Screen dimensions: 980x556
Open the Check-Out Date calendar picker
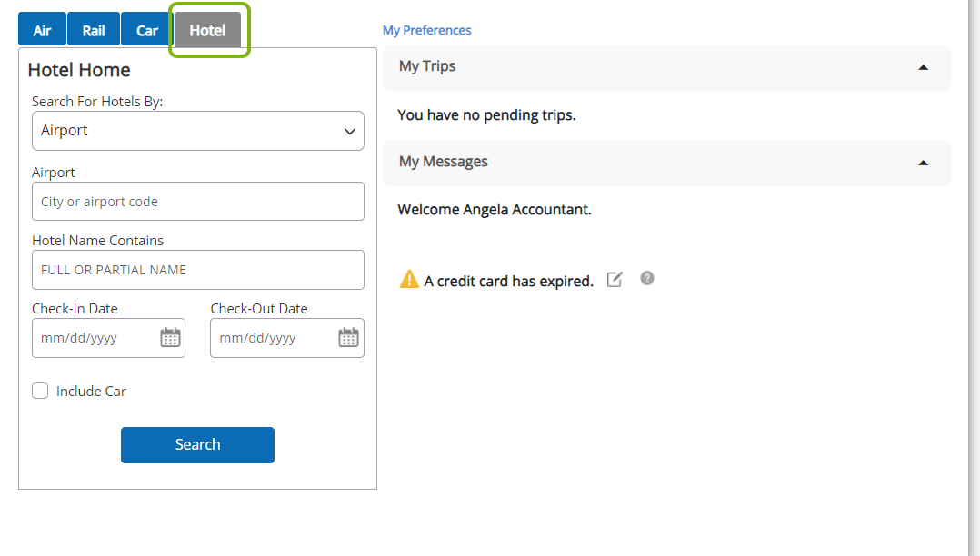(x=348, y=337)
